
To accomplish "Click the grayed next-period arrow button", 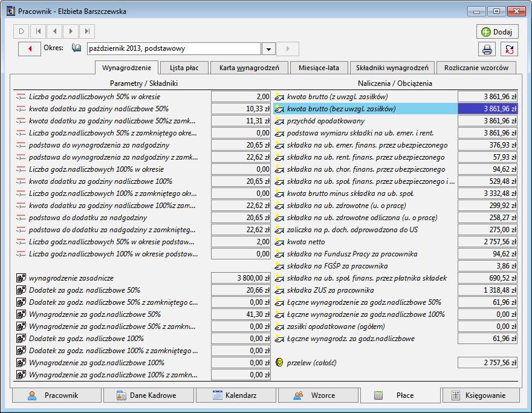I will 288,49.
